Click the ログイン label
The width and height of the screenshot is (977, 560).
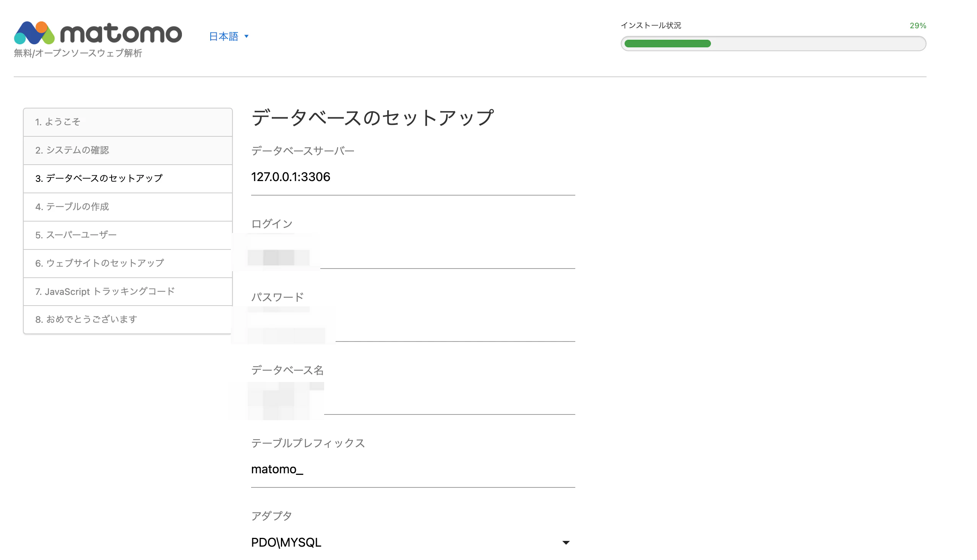click(x=272, y=224)
